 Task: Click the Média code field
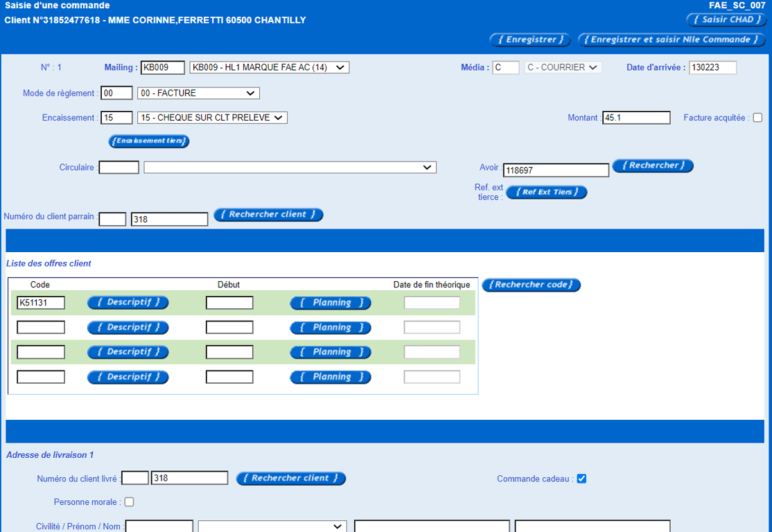click(506, 67)
